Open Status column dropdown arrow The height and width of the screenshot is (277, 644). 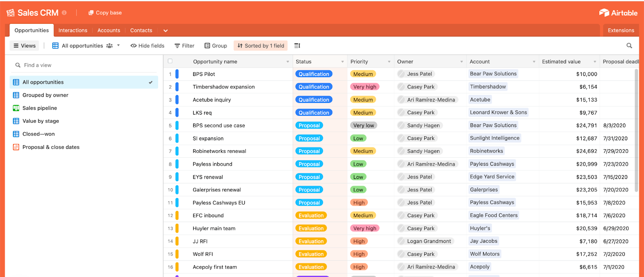coord(343,62)
